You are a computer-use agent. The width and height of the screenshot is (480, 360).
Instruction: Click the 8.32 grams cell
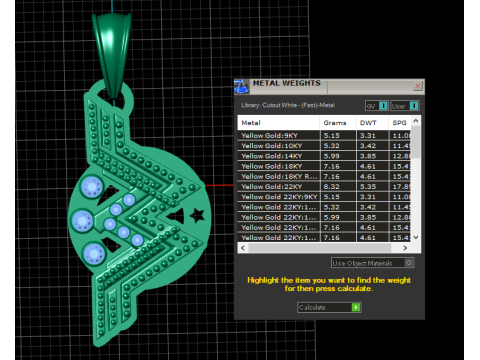click(338, 187)
